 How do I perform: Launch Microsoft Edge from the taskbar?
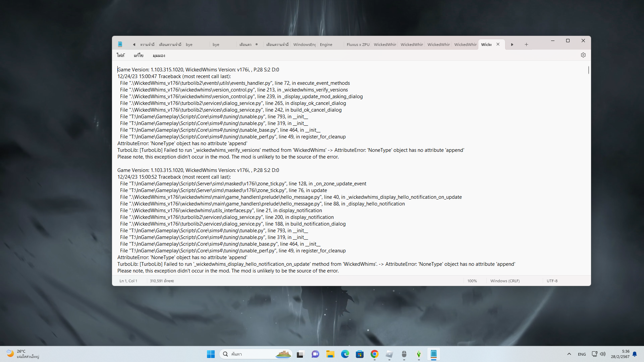coord(345,354)
